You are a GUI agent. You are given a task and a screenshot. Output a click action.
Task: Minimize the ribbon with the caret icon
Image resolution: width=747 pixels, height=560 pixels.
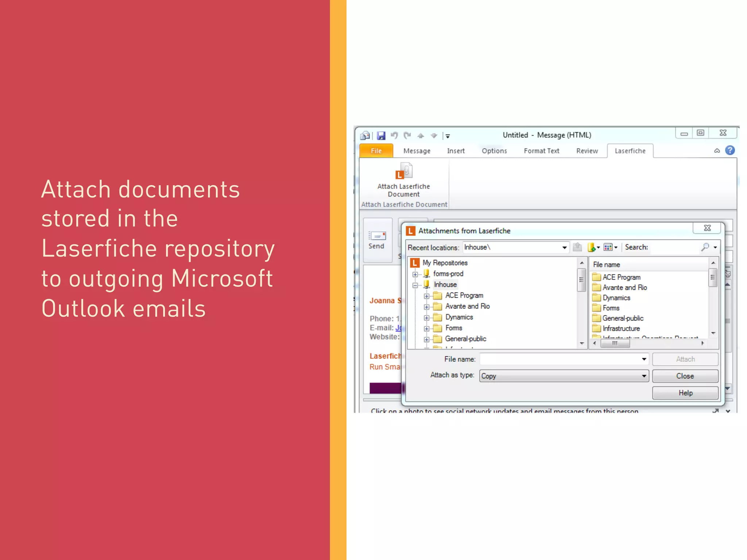(717, 151)
